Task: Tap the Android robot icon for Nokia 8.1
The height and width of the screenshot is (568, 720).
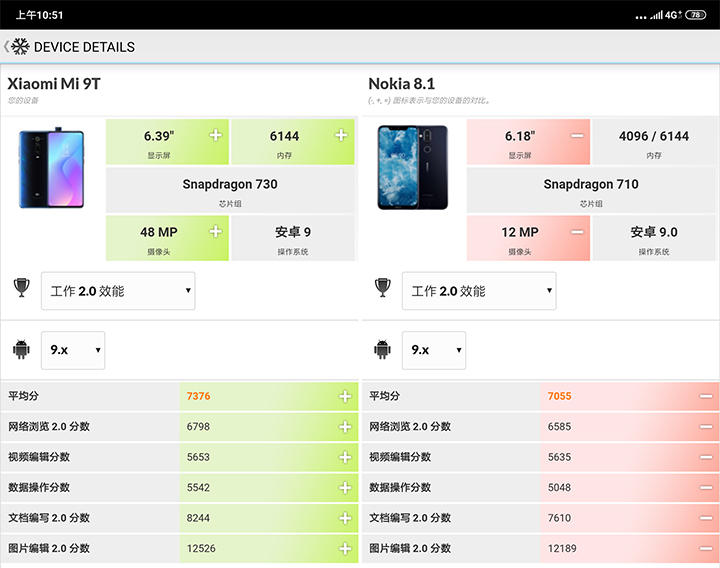Action: click(382, 349)
